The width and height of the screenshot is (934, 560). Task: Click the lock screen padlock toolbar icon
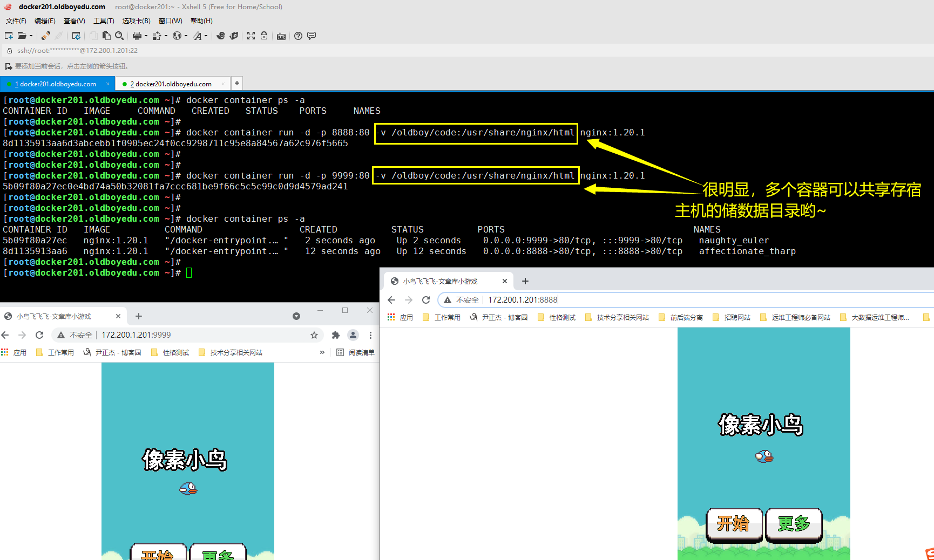pos(264,36)
